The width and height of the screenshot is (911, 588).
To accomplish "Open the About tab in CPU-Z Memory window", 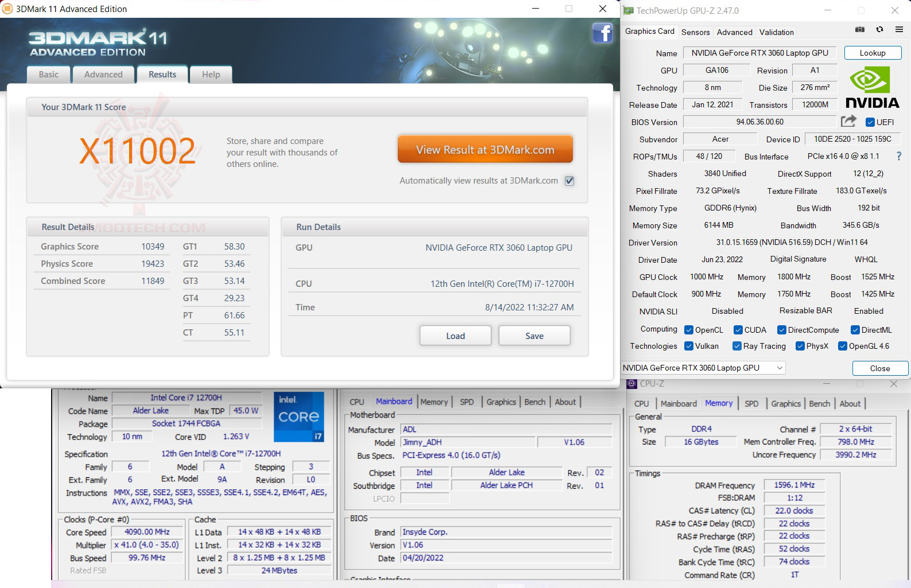I will pos(850,404).
